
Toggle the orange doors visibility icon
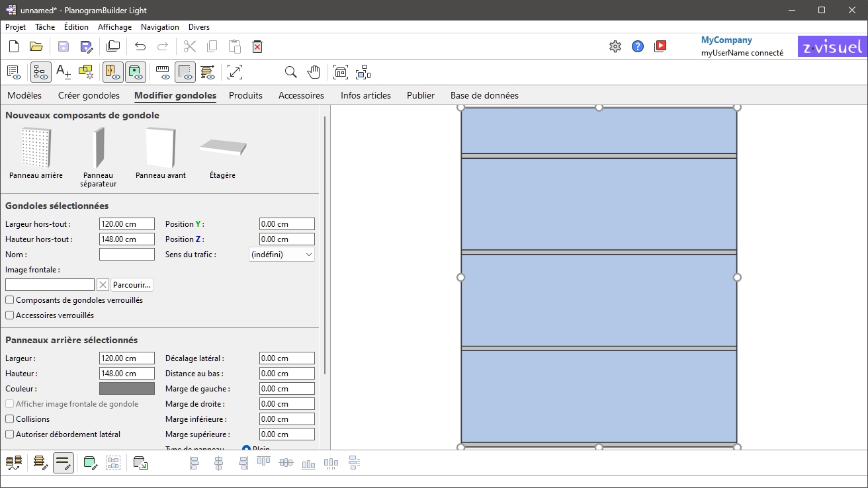pos(113,72)
